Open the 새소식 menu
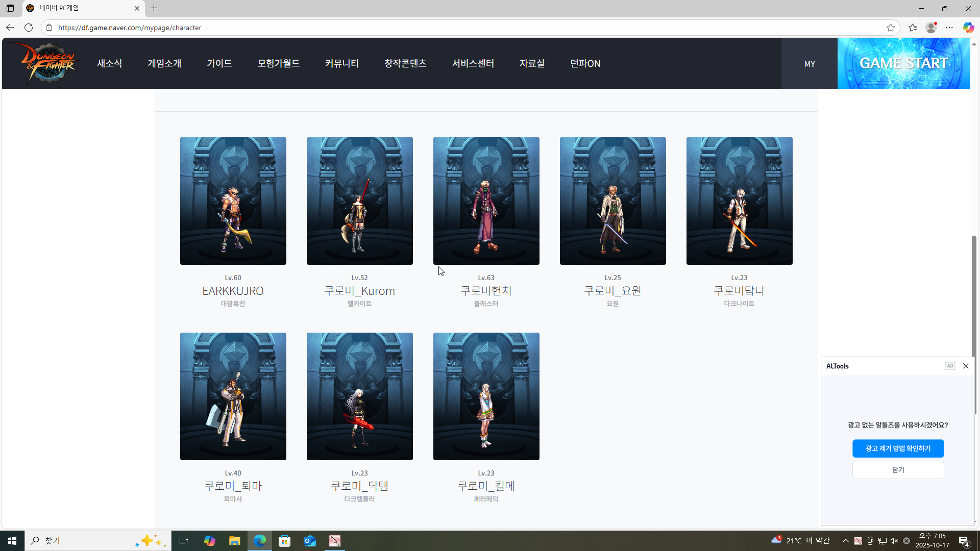Viewport: 980px width, 551px height. pos(110,63)
